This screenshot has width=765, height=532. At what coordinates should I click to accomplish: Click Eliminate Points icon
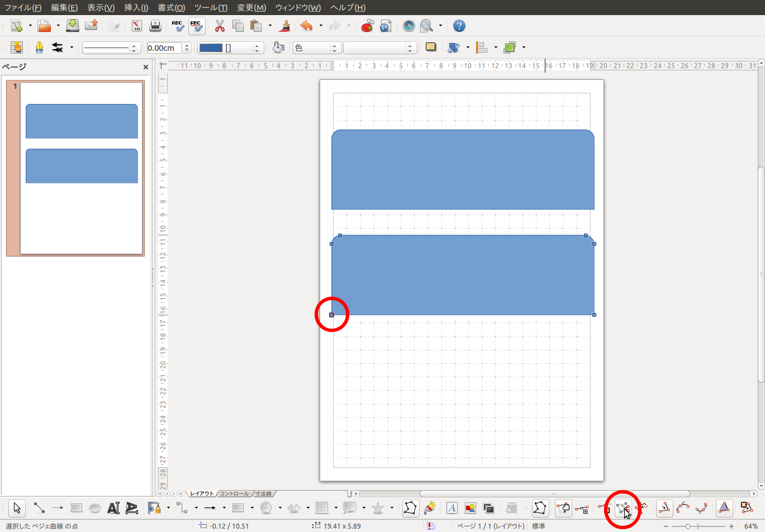pos(747,508)
